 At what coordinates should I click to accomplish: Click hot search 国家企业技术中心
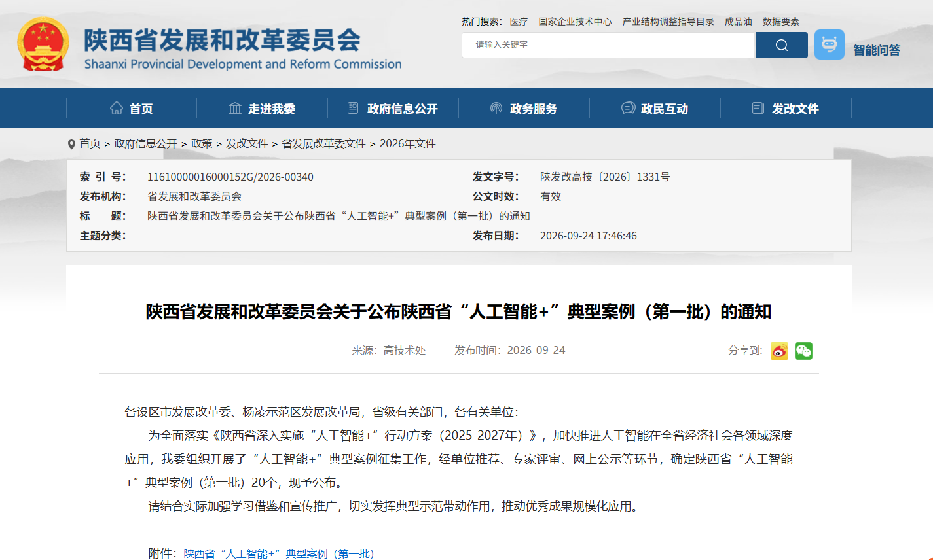[x=575, y=22]
